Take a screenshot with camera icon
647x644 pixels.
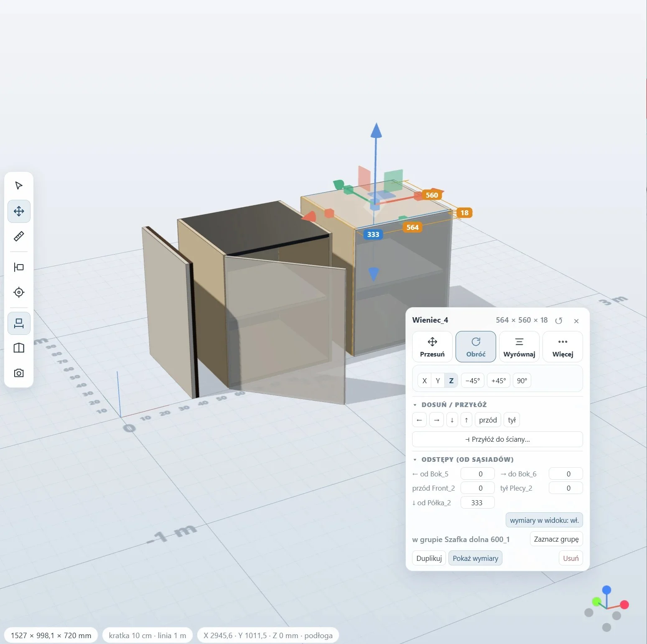[x=19, y=373]
